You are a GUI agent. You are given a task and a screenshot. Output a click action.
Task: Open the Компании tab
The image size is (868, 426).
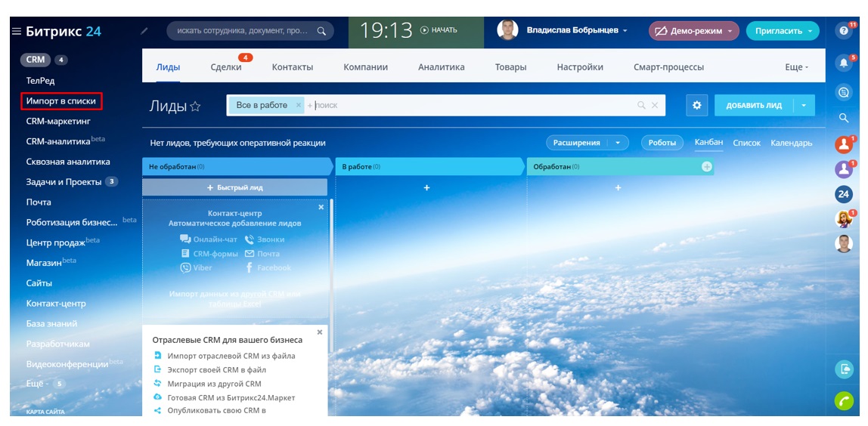tap(365, 67)
